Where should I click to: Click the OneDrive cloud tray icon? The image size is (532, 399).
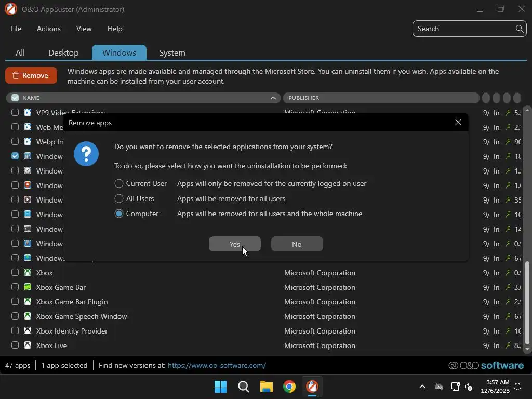click(438, 387)
